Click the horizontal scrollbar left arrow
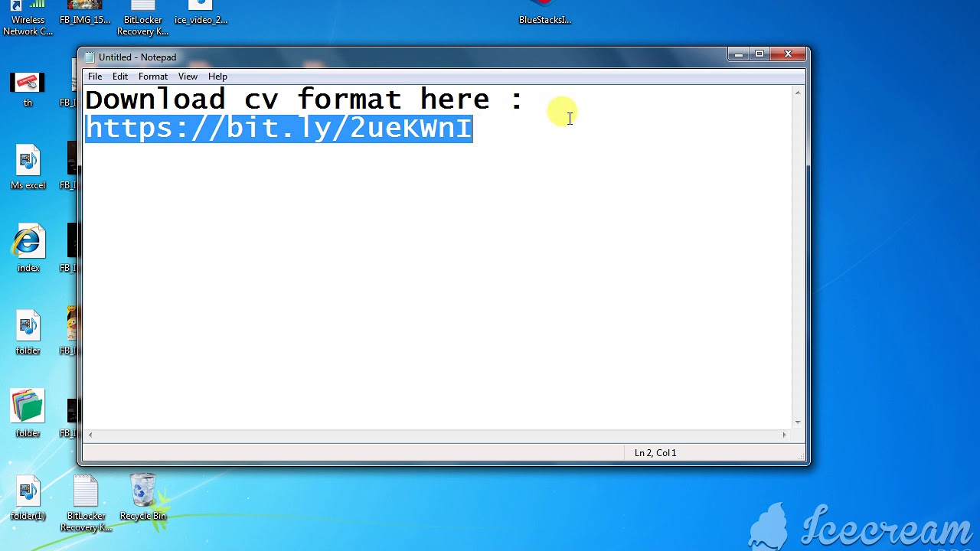This screenshot has width=980, height=551. click(90, 435)
